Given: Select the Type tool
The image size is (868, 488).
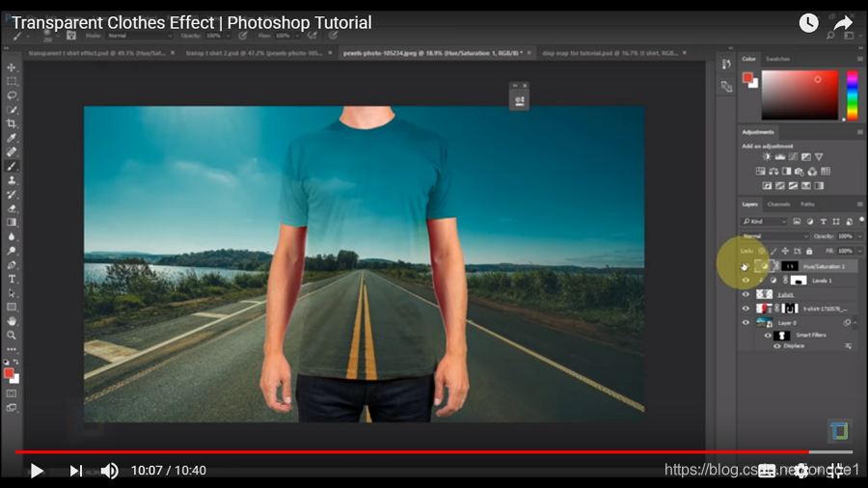Looking at the screenshot, I should pyautogui.click(x=12, y=279).
